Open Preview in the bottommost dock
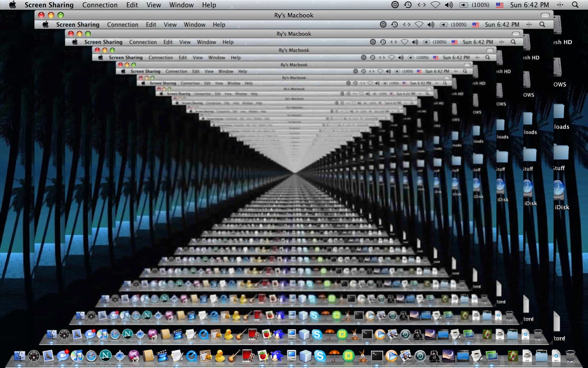This screenshot has height=368, width=588. [406, 356]
